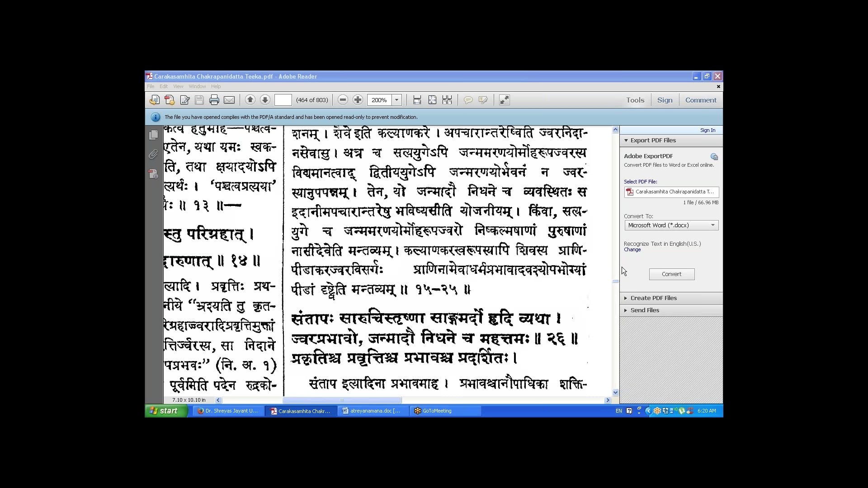Collapse the Export PDF Files section
Image resolution: width=868 pixels, height=488 pixels.
pos(653,141)
